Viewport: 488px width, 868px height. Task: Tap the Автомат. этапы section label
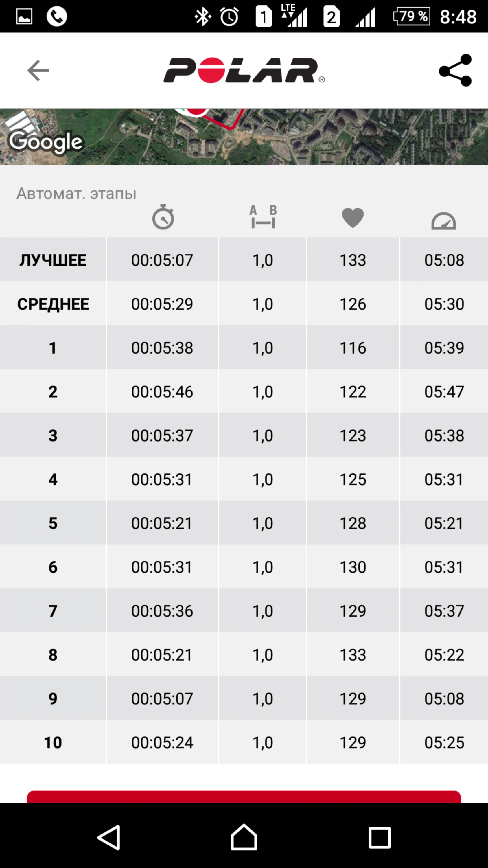pos(76,193)
